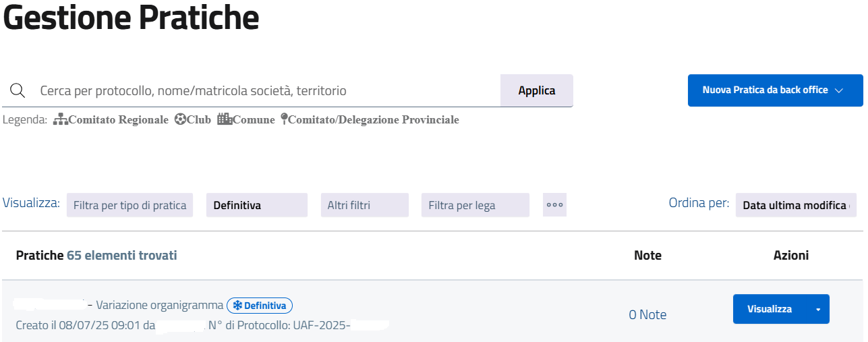Change sort order Data ultima modifica
Screen dimensions: 868x342
tap(795, 205)
